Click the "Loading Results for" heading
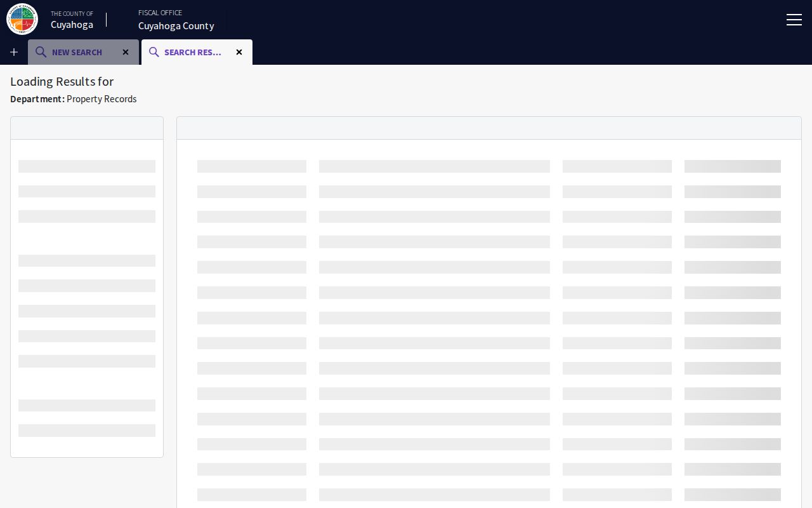Viewport: 812px width, 508px height. coord(62,81)
